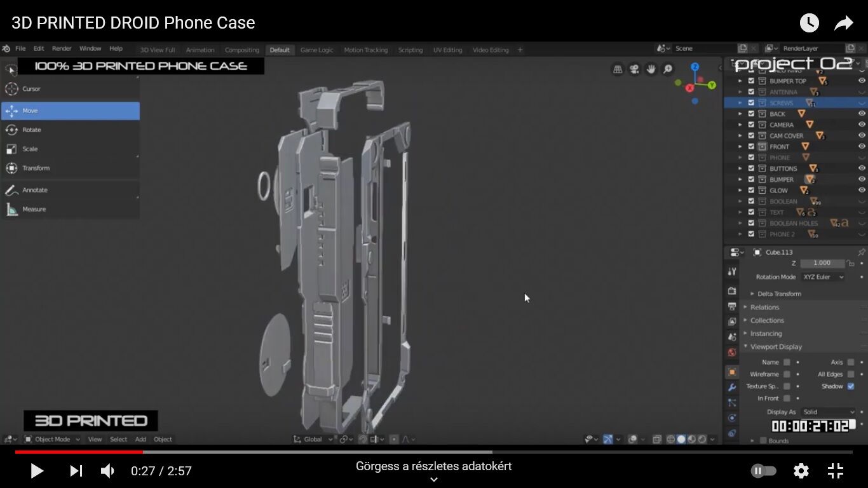Screen dimensions: 868x488
Task: Select the Transform tool
Action: coord(70,168)
